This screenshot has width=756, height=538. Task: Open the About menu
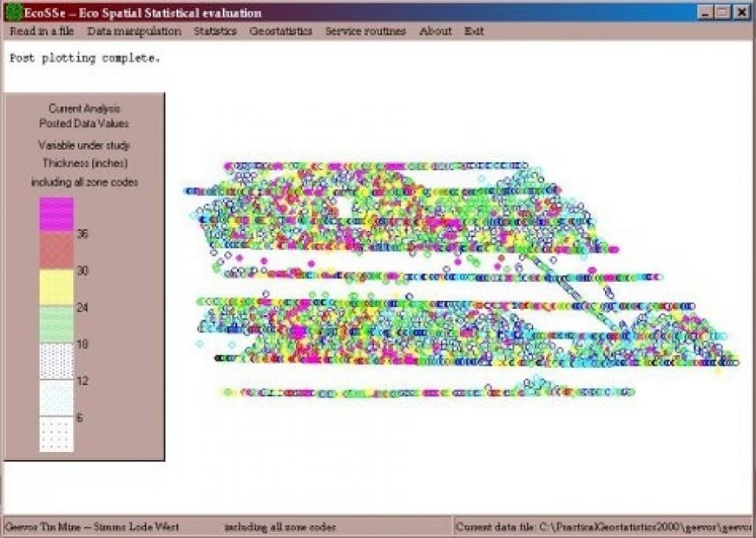coord(434,30)
